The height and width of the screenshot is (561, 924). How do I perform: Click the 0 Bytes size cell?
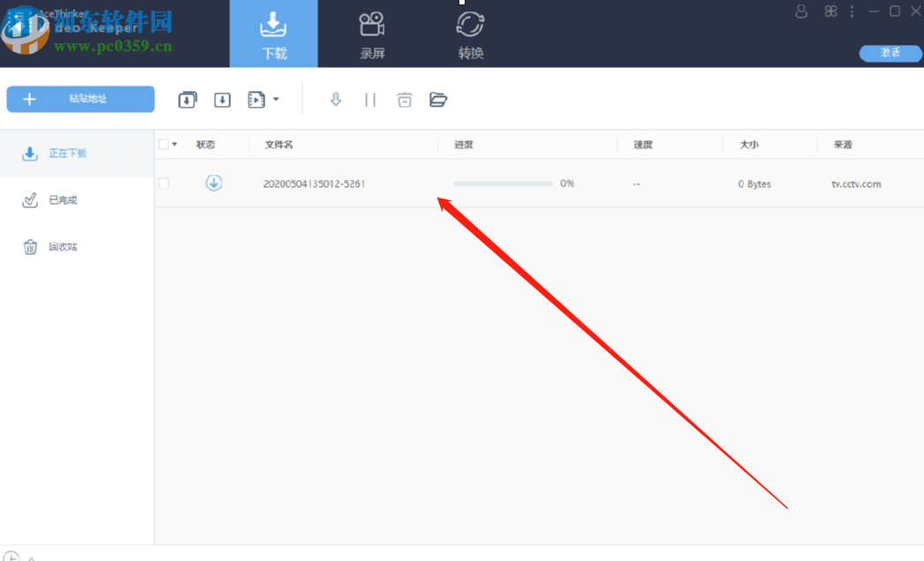point(755,183)
